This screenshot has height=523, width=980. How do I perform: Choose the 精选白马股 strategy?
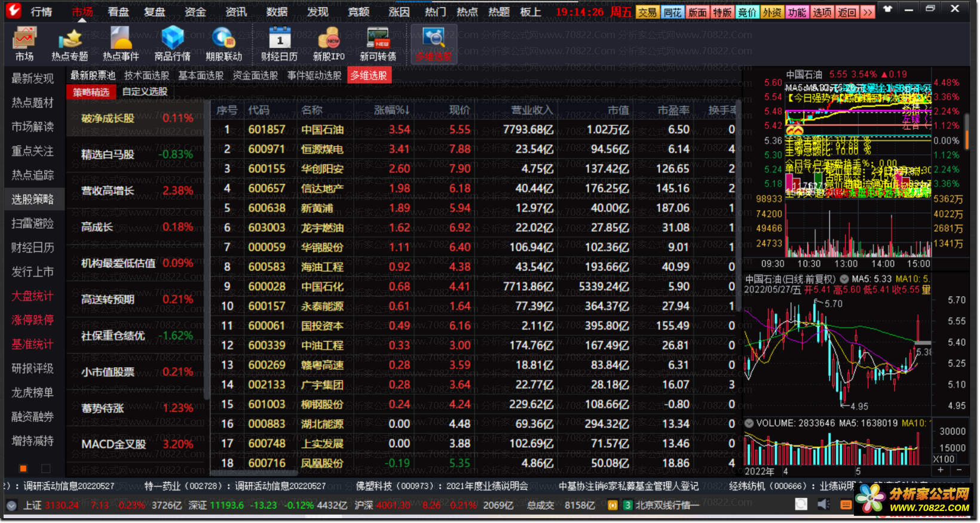pyautogui.click(x=136, y=154)
